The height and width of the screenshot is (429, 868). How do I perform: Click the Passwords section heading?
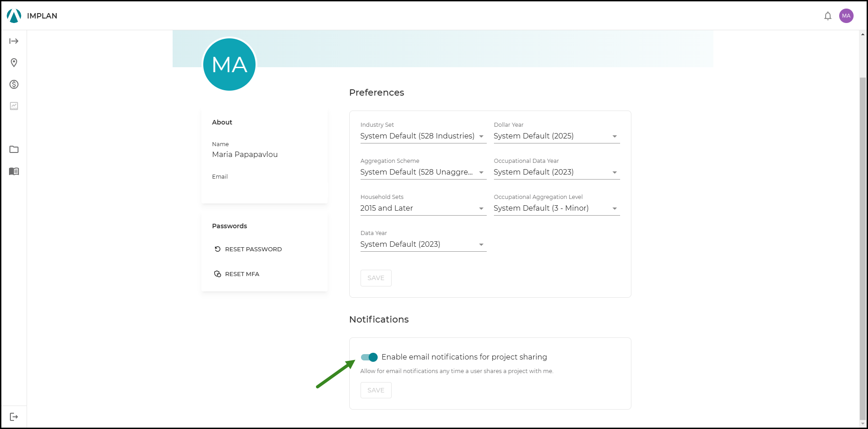tap(229, 226)
